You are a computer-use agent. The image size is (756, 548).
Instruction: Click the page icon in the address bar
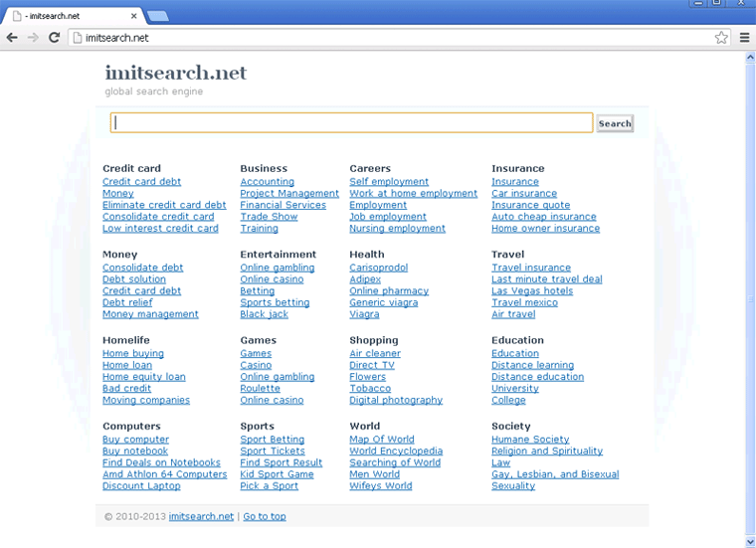tap(77, 38)
